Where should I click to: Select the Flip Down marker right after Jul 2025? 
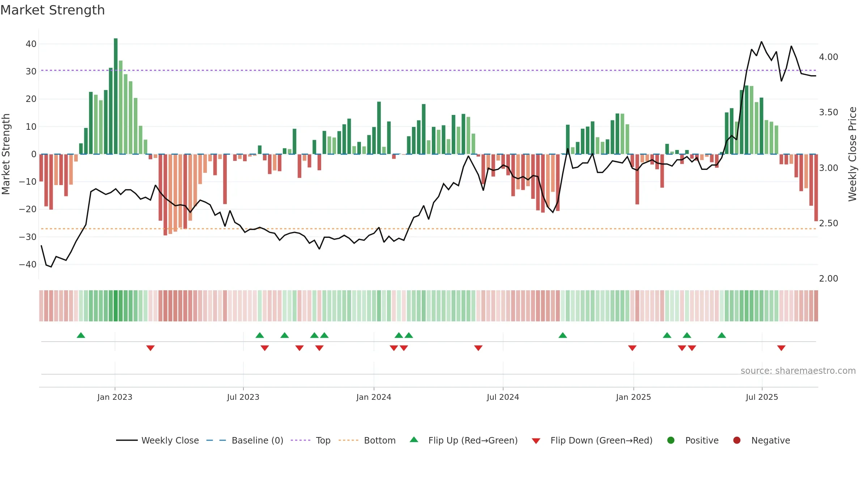[x=781, y=348]
